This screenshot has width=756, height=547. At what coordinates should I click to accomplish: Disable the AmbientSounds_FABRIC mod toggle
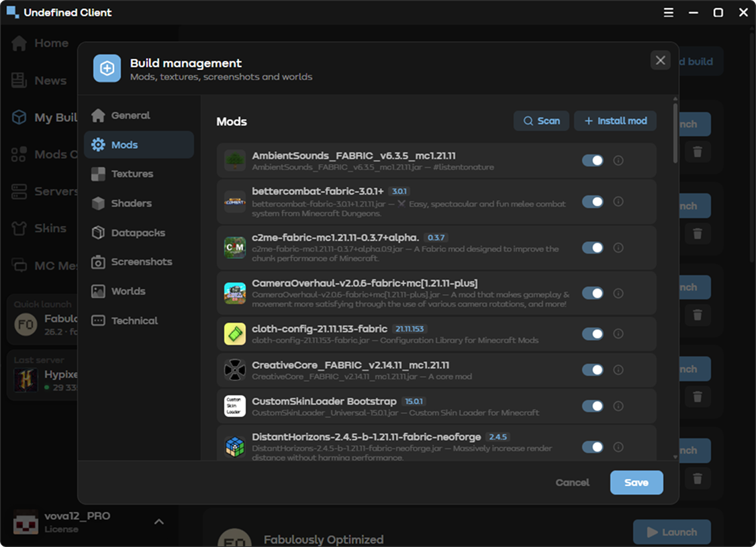click(593, 160)
